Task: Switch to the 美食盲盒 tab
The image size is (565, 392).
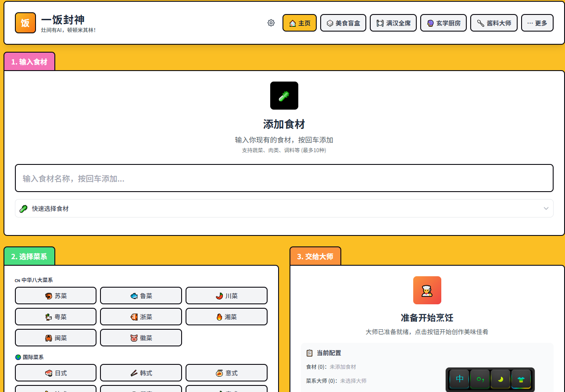Action: coord(343,23)
